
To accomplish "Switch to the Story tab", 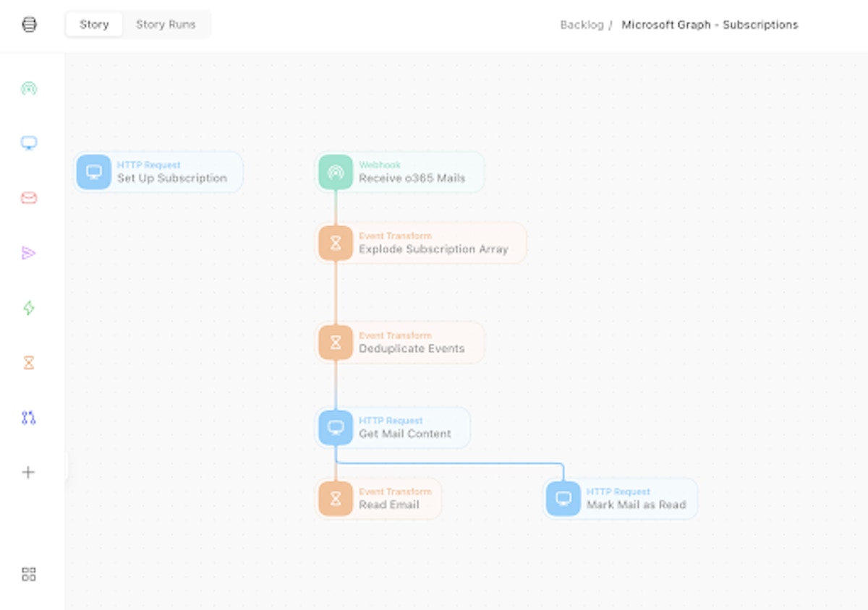I will 94,25.
